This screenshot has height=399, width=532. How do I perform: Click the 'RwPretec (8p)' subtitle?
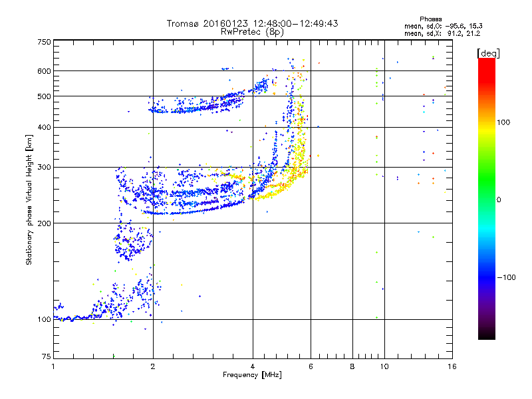[252, 32]
